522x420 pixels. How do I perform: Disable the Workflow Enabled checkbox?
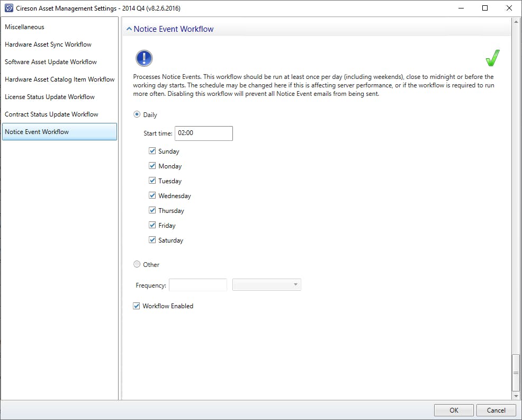(137, 306)
